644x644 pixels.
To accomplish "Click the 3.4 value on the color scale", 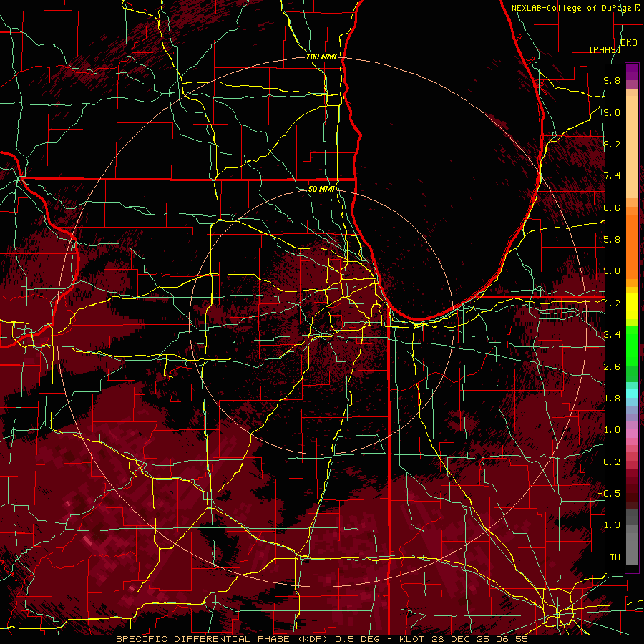I will tap(612, 335).
